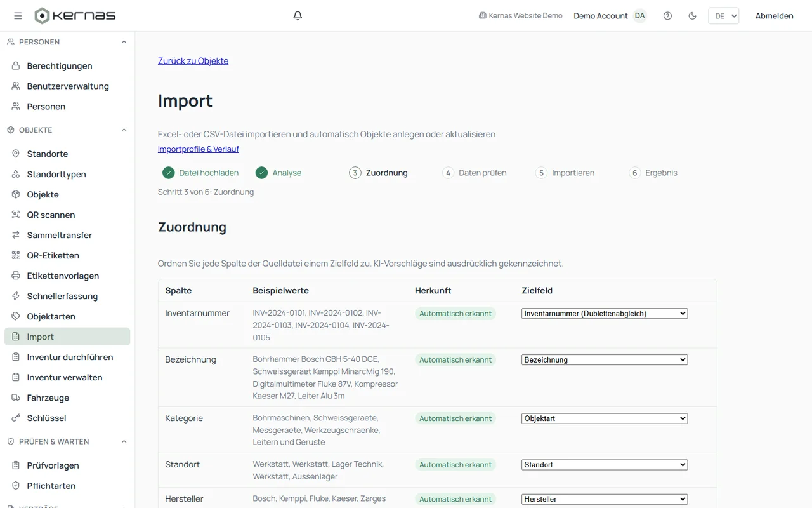This screenshot has height=508, width=812.
Task: Open Inventur verwalten in sidebar
Action: 67,378
